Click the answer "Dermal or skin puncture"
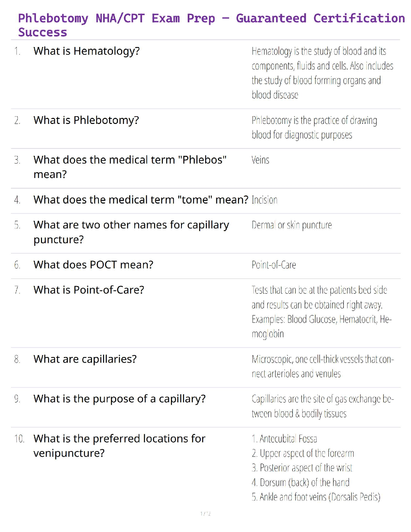This screenshot has height=532, width=411. coord(291,225)
